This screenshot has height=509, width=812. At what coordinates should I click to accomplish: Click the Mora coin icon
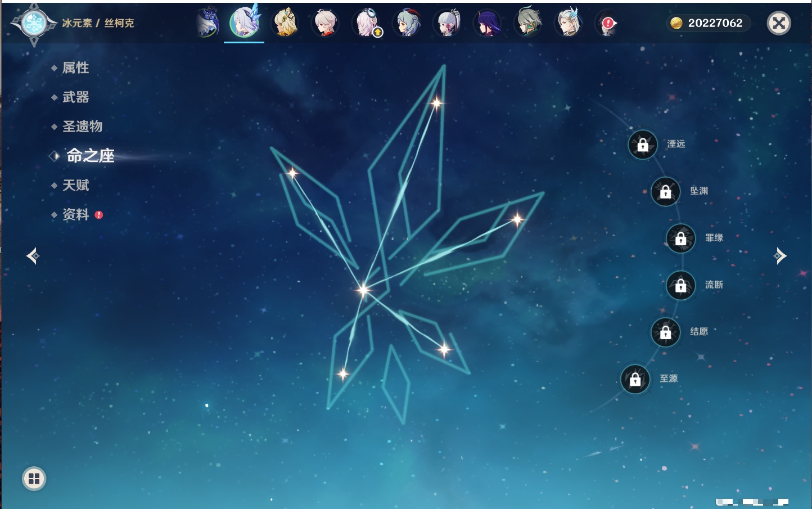coord(676,23)
